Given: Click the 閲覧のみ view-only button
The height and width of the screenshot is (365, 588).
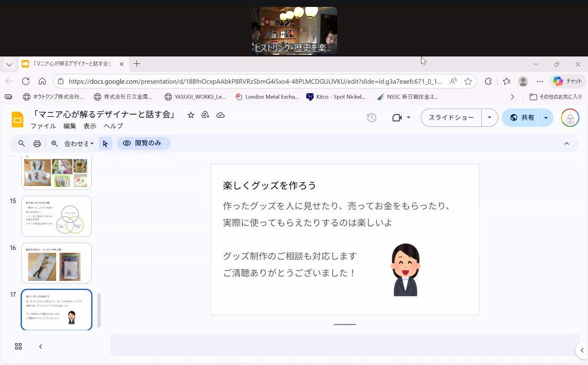Looking at the screenshot, I should tap(143, 143).
